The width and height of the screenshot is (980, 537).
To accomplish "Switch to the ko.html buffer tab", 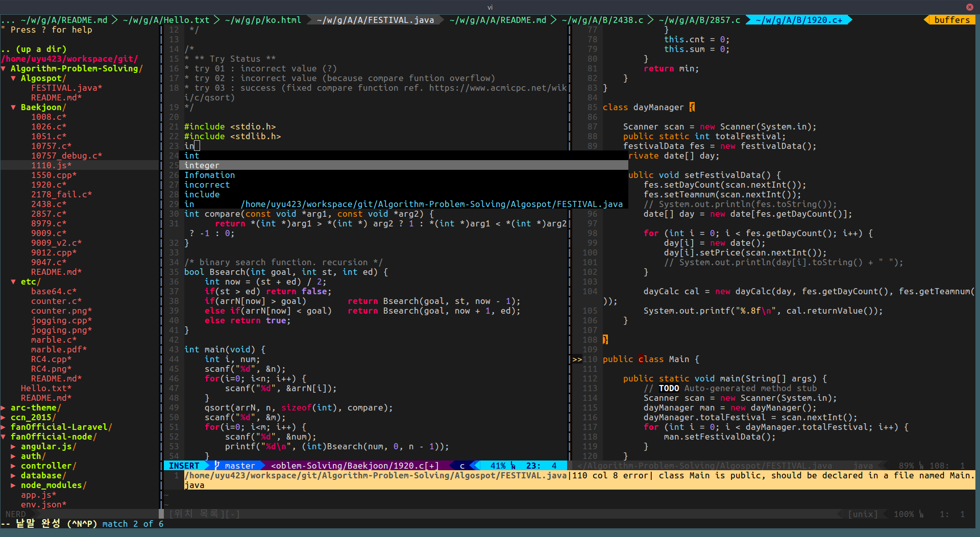I will pyautogui.click(x=263, y=20).
